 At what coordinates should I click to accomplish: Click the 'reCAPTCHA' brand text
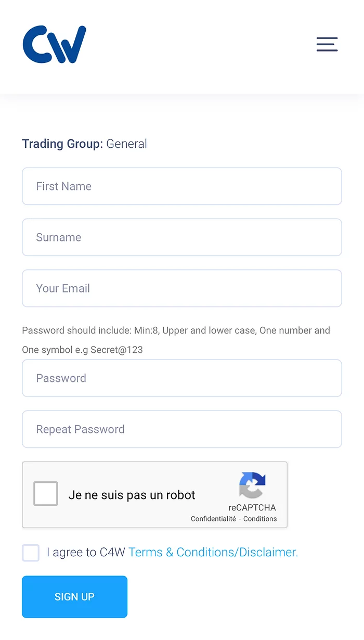pos(252,508)
